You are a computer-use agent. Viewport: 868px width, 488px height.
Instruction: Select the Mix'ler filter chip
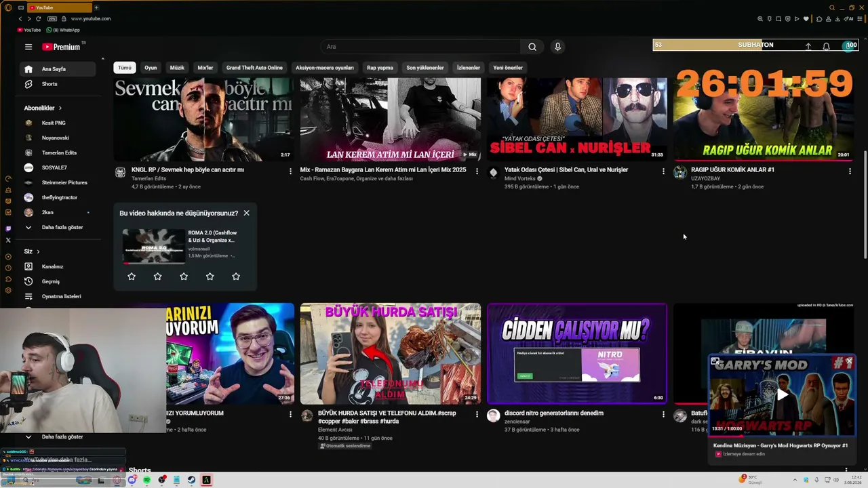tap(205, 68)
